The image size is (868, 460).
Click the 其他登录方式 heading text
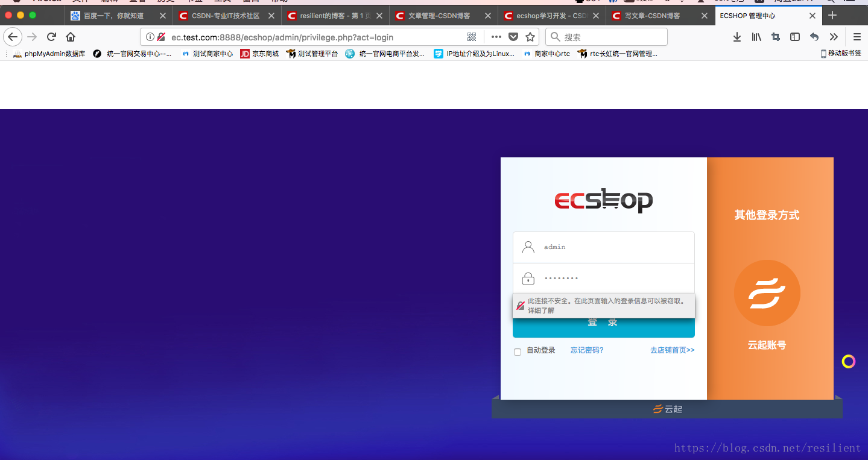pyautogui.click(x=767, y=215)
